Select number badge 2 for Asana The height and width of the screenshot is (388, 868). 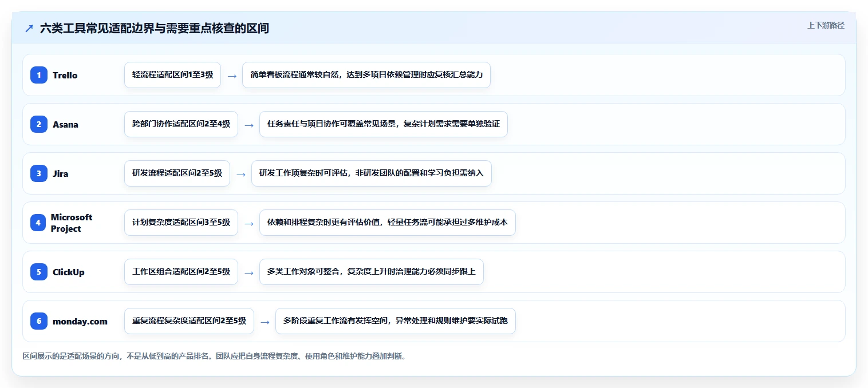[x=39, y=124]
